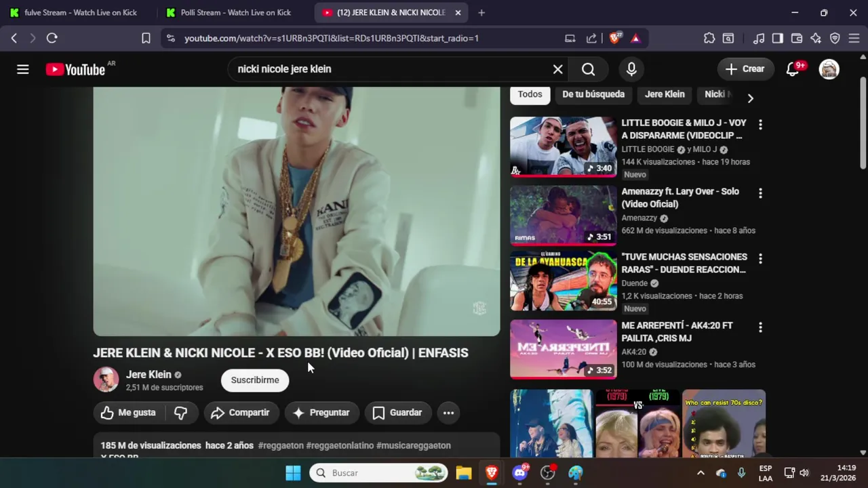868x488 pixels.
Task: Reload the current page
Action: [52, 38]
